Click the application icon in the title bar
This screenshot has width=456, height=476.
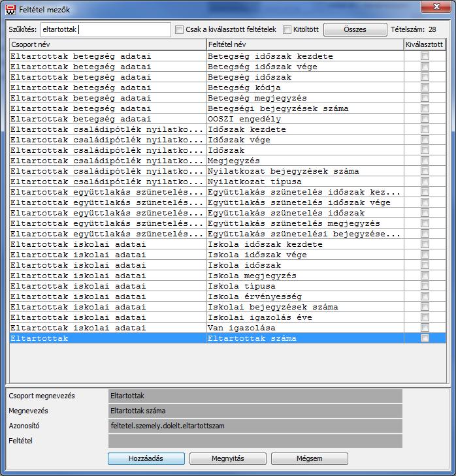pyautogui.click(x=10, y=10)
